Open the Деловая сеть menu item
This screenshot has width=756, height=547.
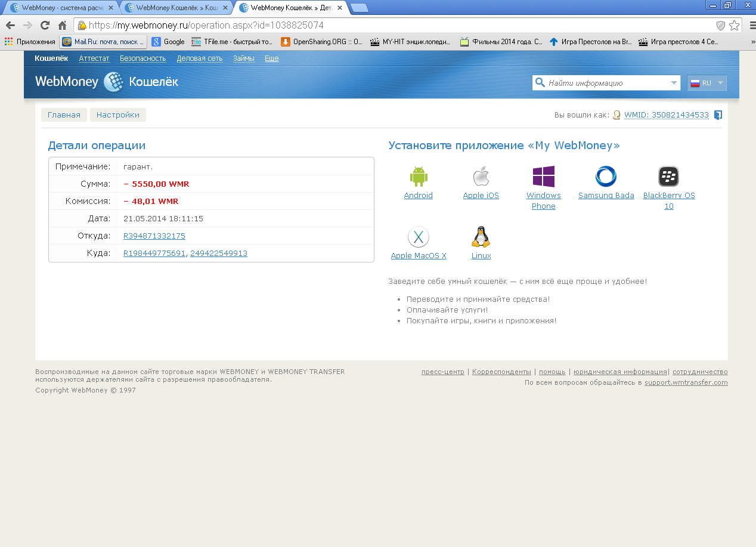pyautogui.click(x=200, y=58)
